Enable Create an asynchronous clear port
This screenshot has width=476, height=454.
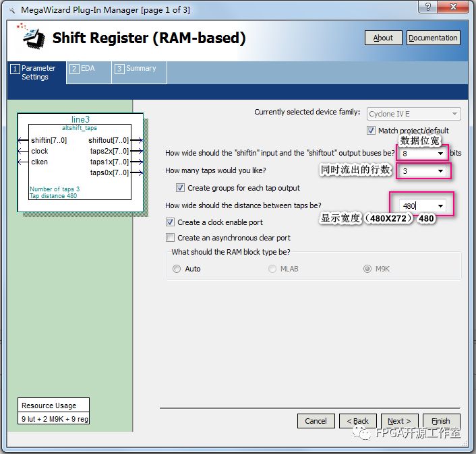point(171,238)
